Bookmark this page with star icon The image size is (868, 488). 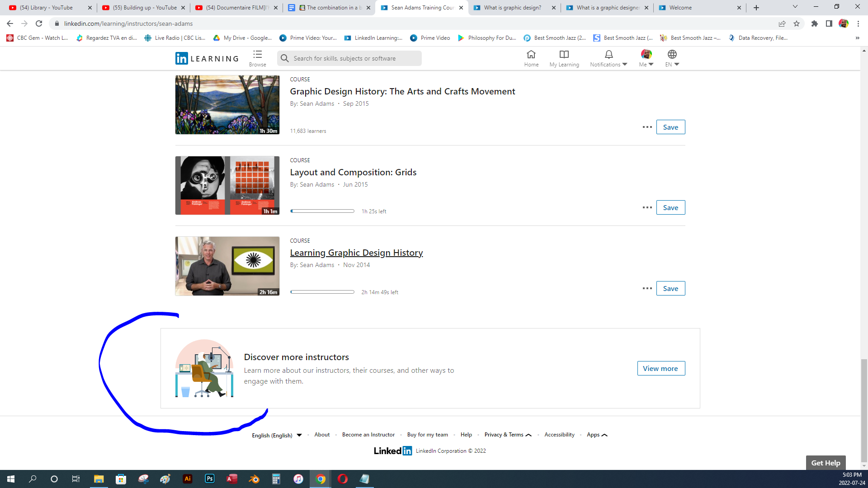(797, 23)
